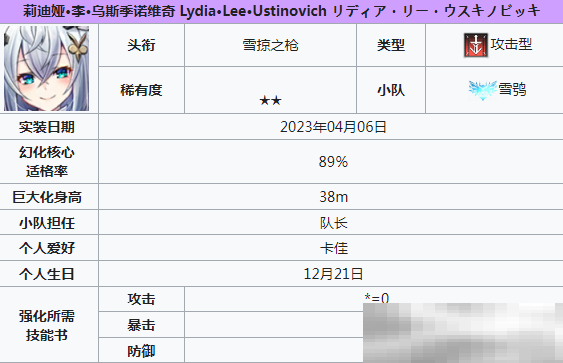Click the 实装日期 row label
This screenshot has width=563, height=363.
click(47, 127)
